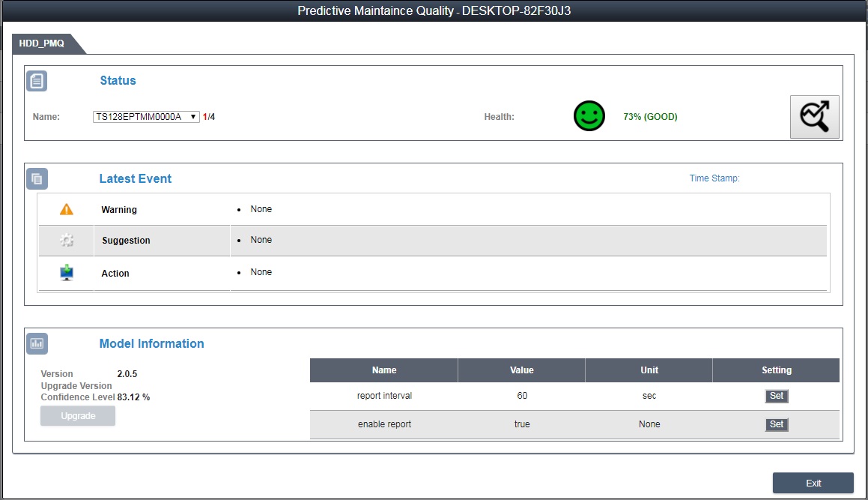
Task: Click the Model Information chart icon
Action: coord(37,343)
